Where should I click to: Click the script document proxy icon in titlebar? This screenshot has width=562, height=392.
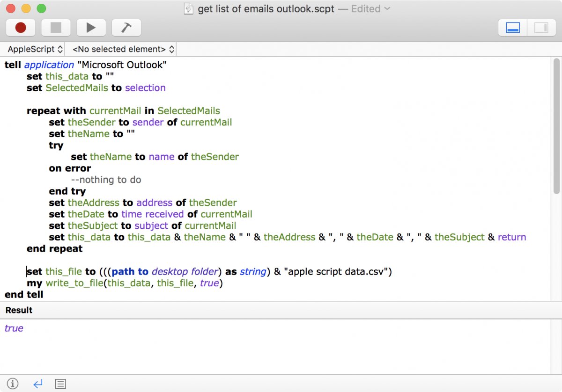coord(189,8)
